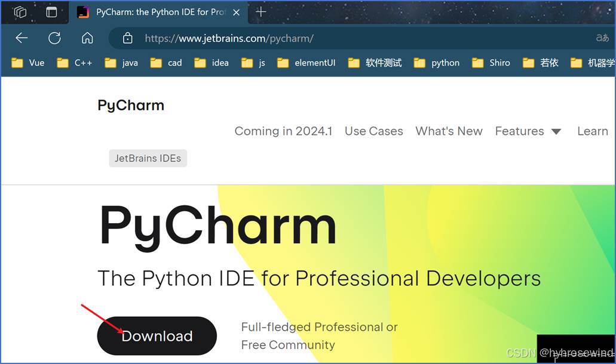616x364 pixels.
Task: Open the Shiro bookmarks folder
Action: click(x=491, y=63)
